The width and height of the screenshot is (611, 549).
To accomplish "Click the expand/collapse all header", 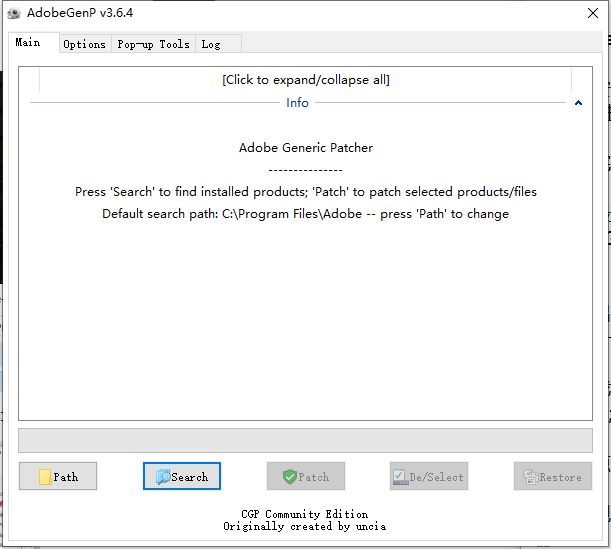I will (x=305, y=80).
